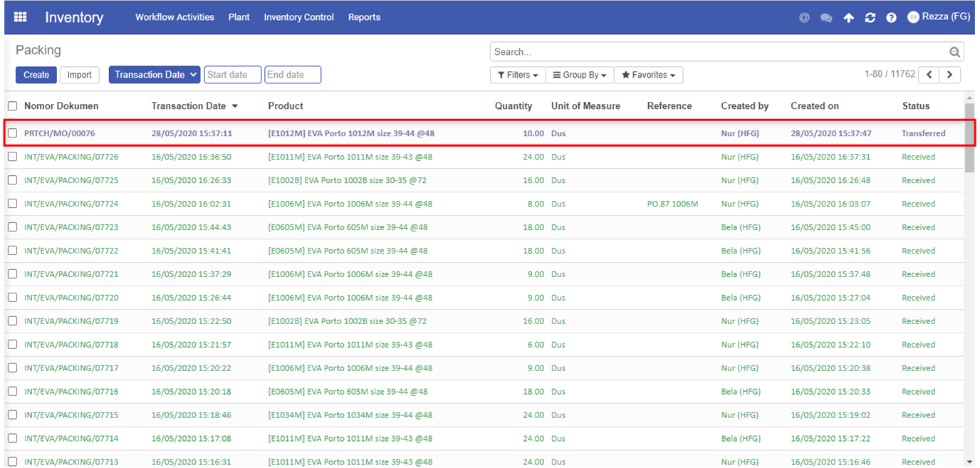The height and width of the screenshot is (468, 980).
Task: Open the conversations chat bubbles icon
Action: pos(826,18)
